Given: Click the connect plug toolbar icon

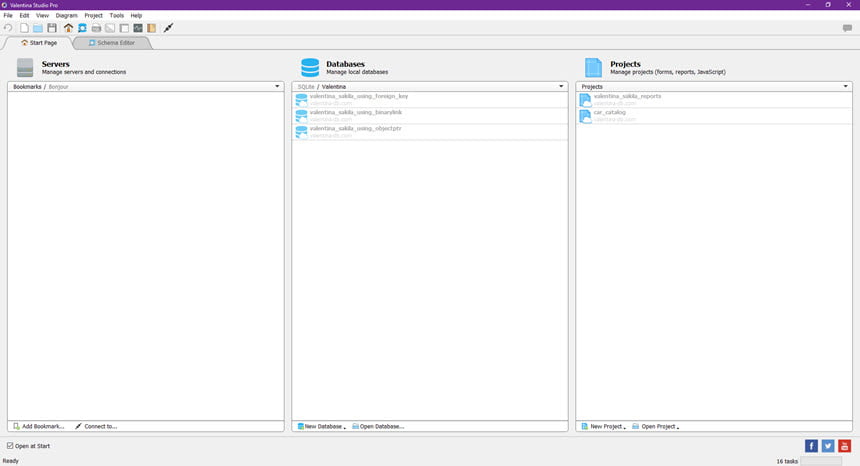Looking at the screenshot, I should 168,28.
